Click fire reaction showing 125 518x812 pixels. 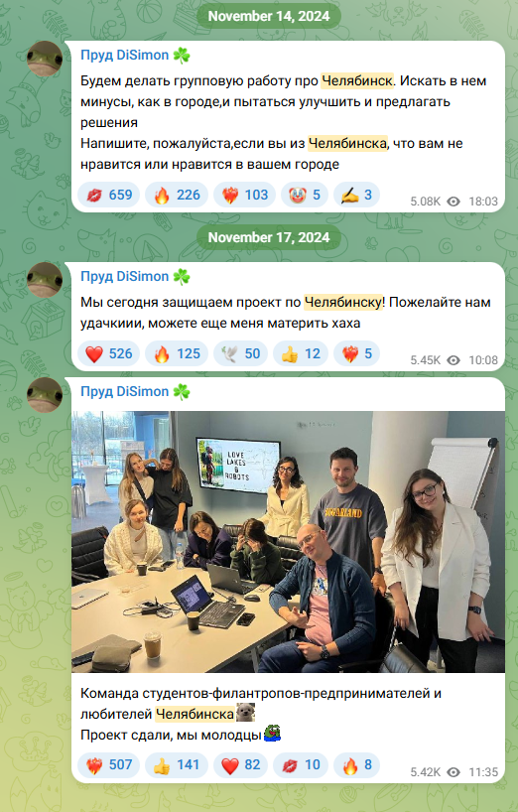coord(177,353)
